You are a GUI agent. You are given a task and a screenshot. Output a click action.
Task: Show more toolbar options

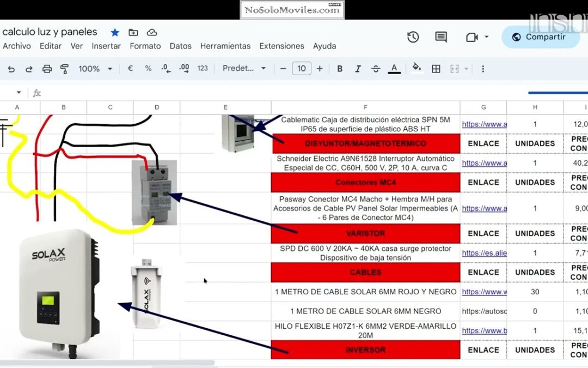pyautogui.click(x=482, y=69)
